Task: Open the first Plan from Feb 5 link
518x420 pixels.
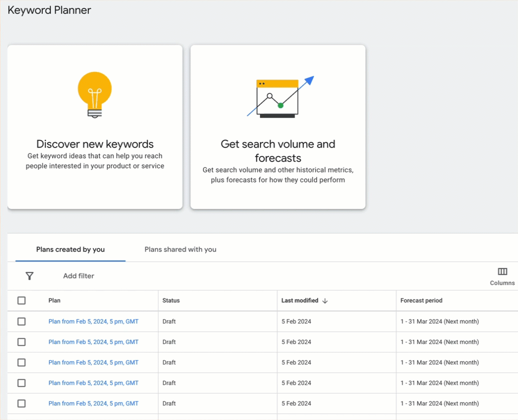Action: (x=93, y=321)
